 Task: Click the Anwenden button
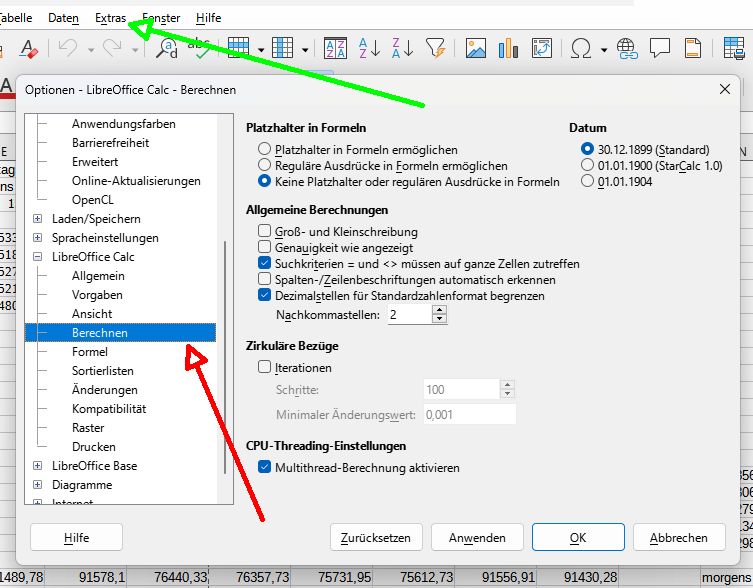[477, 537]
